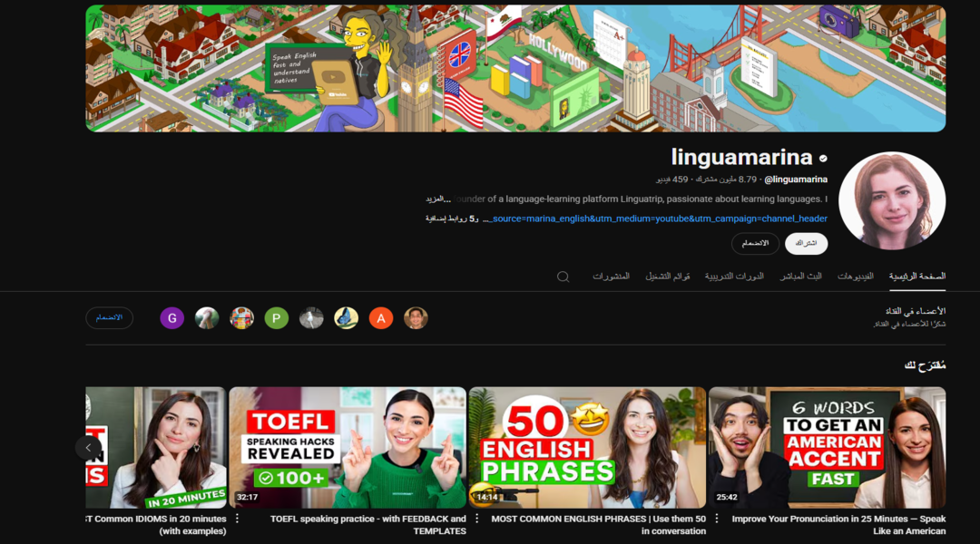Click the مُقترَح لك section heading

925,365
